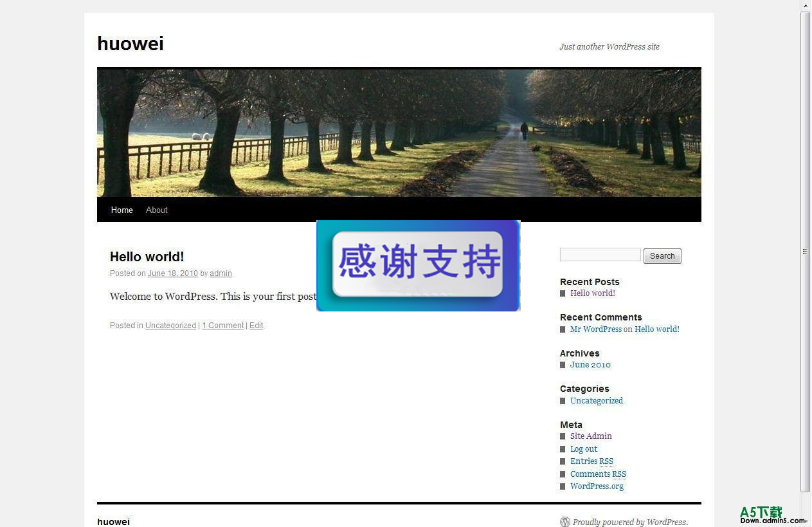Click the tree avenue header image
812x527 pixels.
coord(399,133)
